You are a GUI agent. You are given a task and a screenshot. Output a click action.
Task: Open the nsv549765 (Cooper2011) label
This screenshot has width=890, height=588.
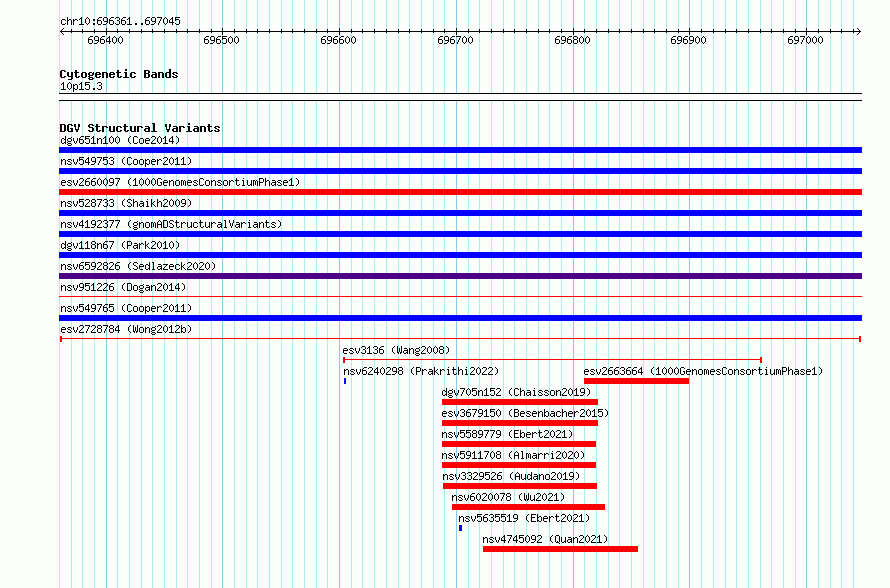pos(126,308)
